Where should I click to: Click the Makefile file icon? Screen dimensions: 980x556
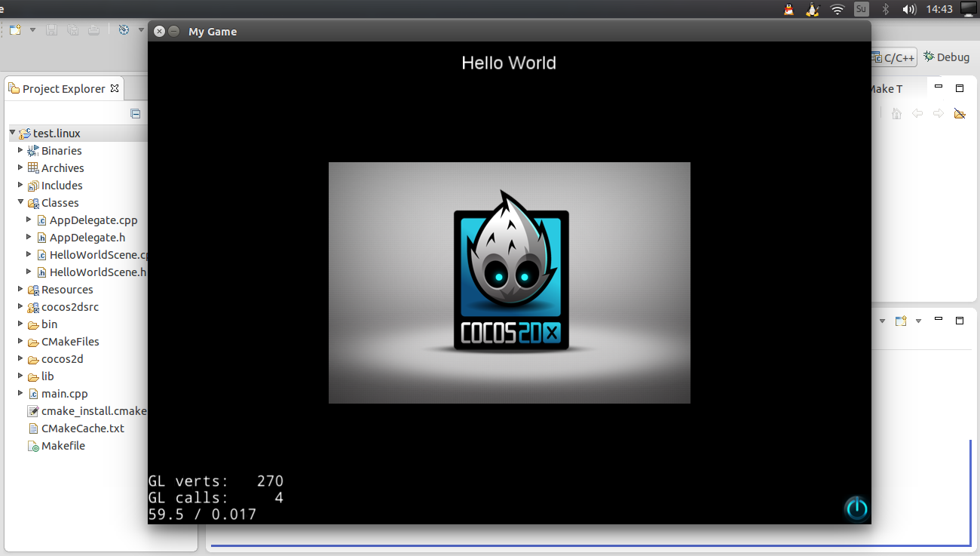tap(33, 446)
